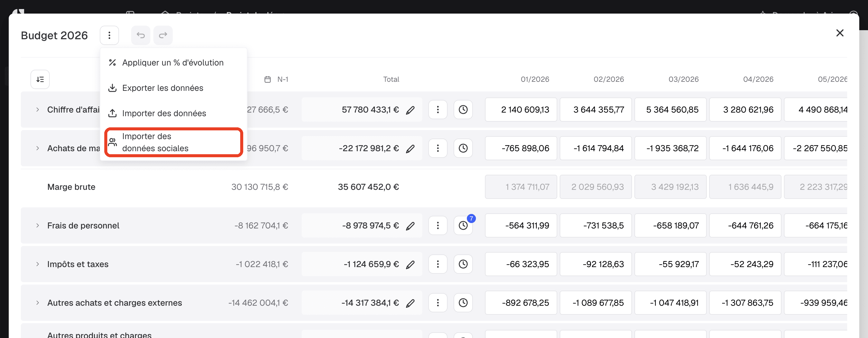Click the Marge brute row label

71,187
